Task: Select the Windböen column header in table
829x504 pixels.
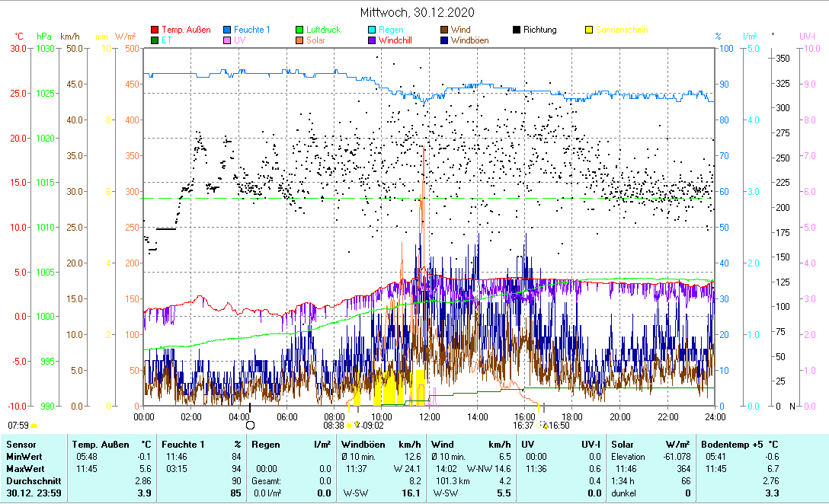Action: [362, 444]
